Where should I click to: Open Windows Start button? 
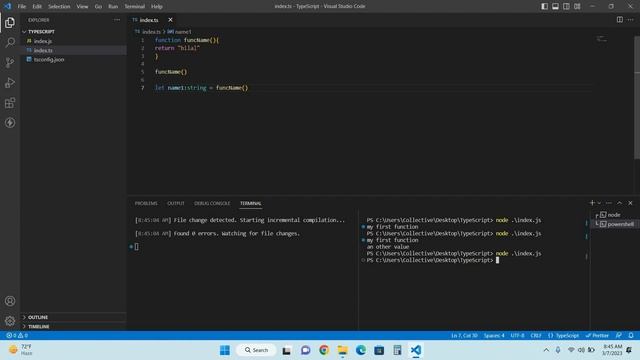[225, 350]
